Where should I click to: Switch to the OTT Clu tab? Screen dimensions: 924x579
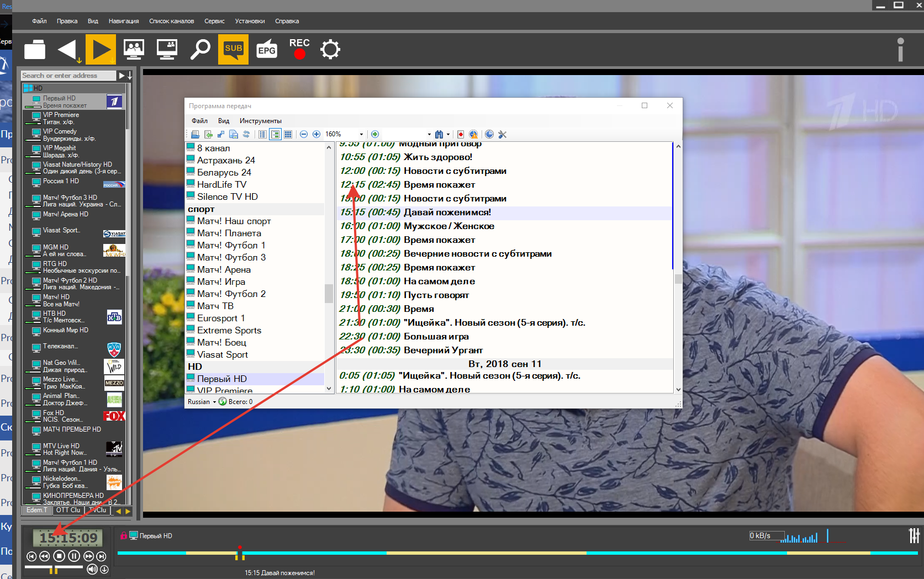tap(68, 510)
